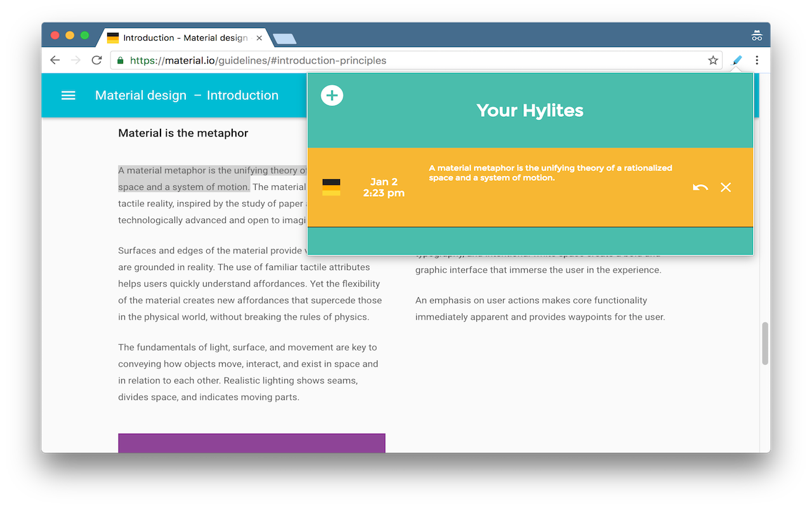Maximize the Chrome window with green button
Screen dimensions: 812x508
click(x=84, y=36)
